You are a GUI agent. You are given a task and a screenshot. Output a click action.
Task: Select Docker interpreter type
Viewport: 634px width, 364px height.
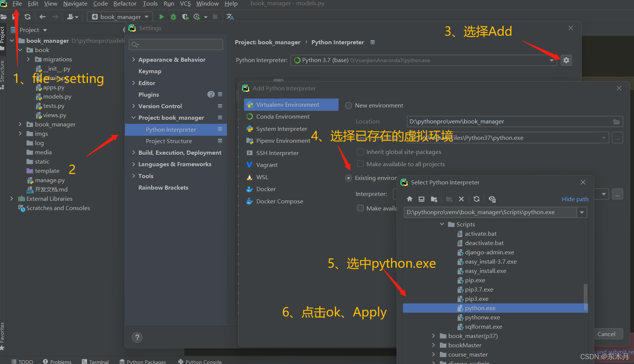[266, 189]
